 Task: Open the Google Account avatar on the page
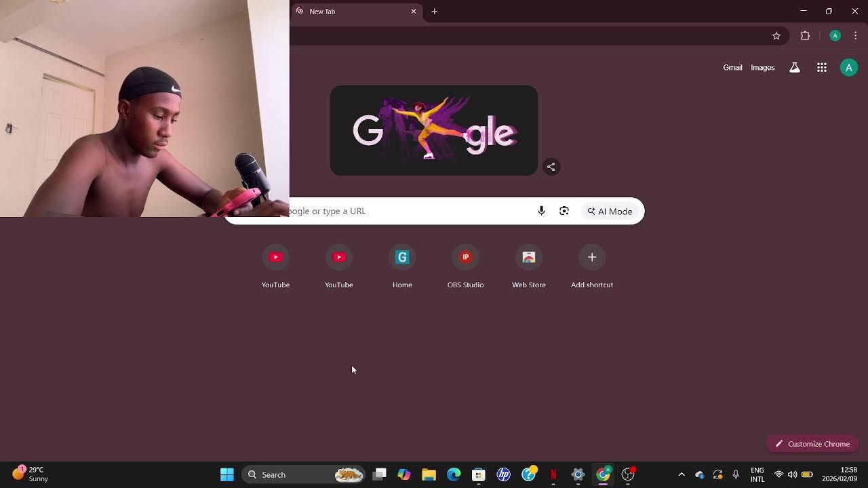pos(848,68)
